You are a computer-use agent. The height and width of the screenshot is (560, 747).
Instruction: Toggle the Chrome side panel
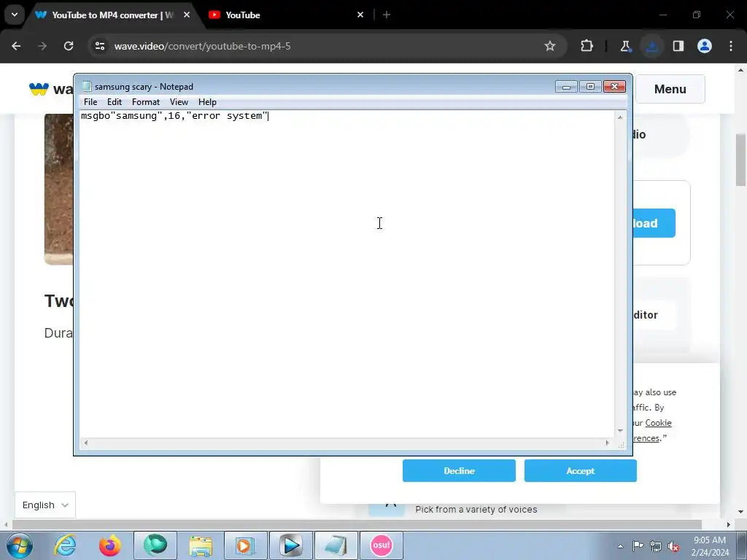[x=678, y=46]
